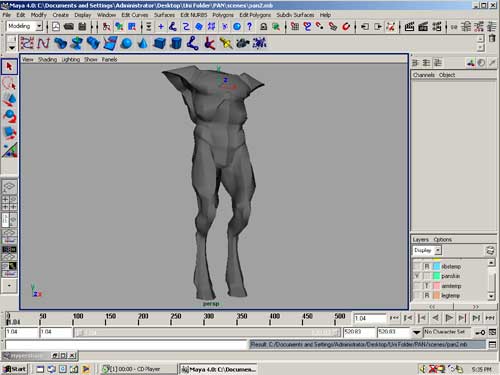This screenshot has height=375, width=500.
Task: Click the snap to curves icon
Action: point(307,26)
